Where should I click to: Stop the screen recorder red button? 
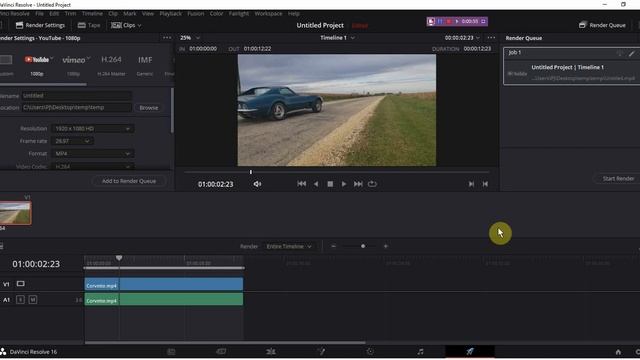(x=449, y=21)
